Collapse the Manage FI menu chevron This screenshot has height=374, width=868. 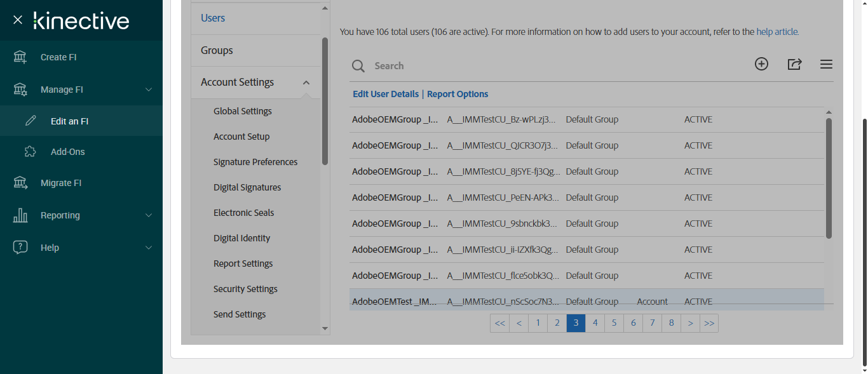(x=149, y=90)
